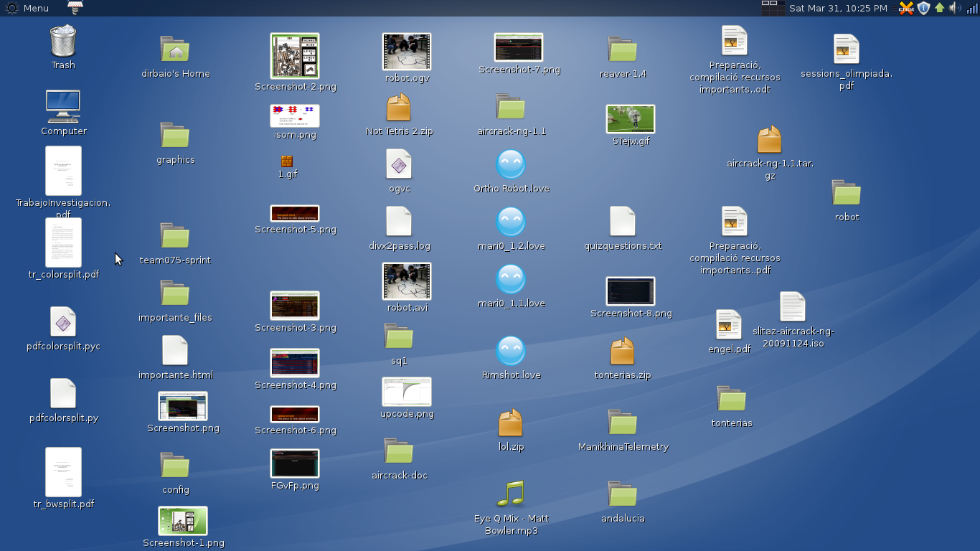Switch workspace using the workspace switcher grid
Screen dimensions: 980x551
pyautogui.click(x=773, y=8)
